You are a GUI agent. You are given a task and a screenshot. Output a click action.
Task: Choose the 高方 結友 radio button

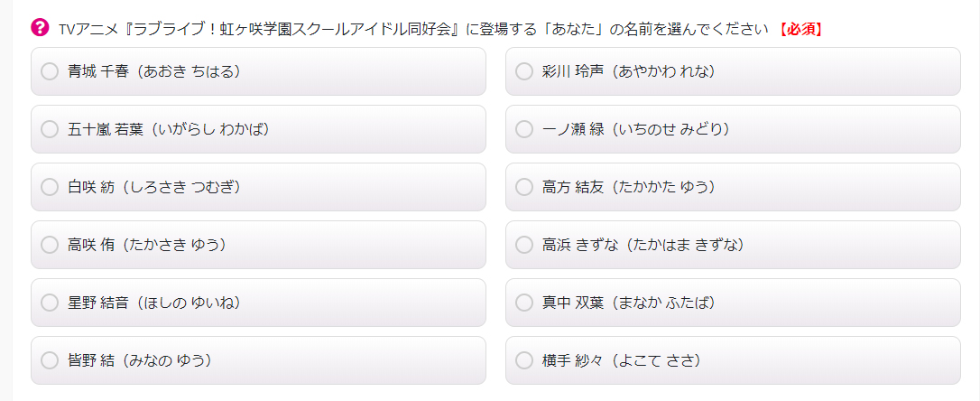coord(524,187)
